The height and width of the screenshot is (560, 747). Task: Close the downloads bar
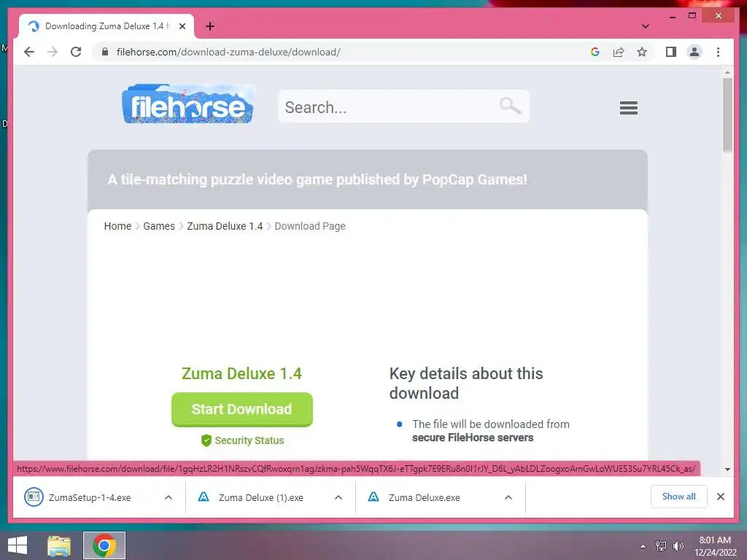pos(720,497)
